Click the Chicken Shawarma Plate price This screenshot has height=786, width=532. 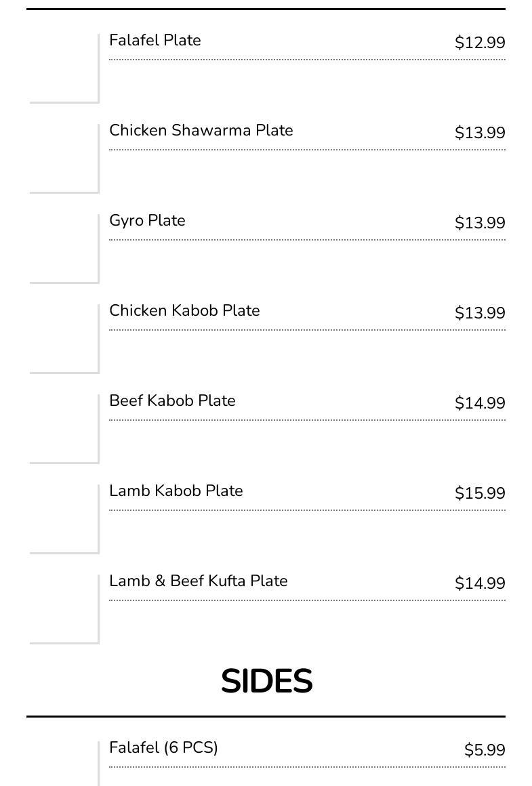pyautogui.click(x=480, y=133)
